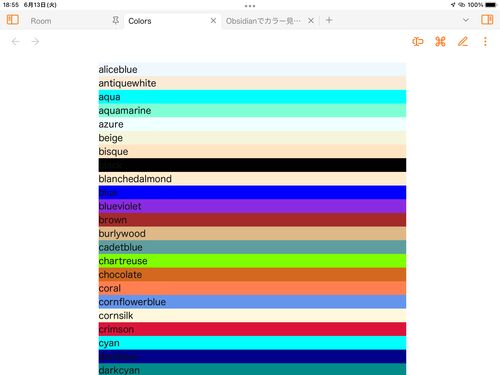The height and width of the screenshot is (375, 500).
Task: Open the three-dot multitasking menu at top
Action: coord(250,6)
